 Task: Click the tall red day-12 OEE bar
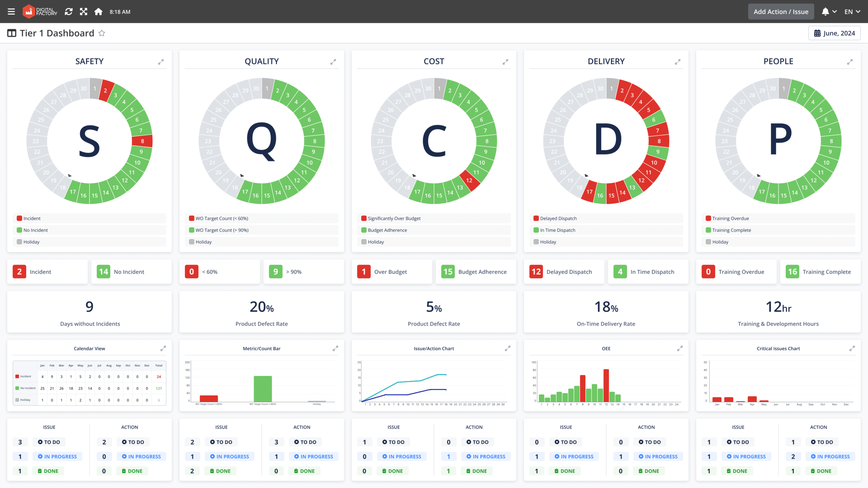[606, 385]
